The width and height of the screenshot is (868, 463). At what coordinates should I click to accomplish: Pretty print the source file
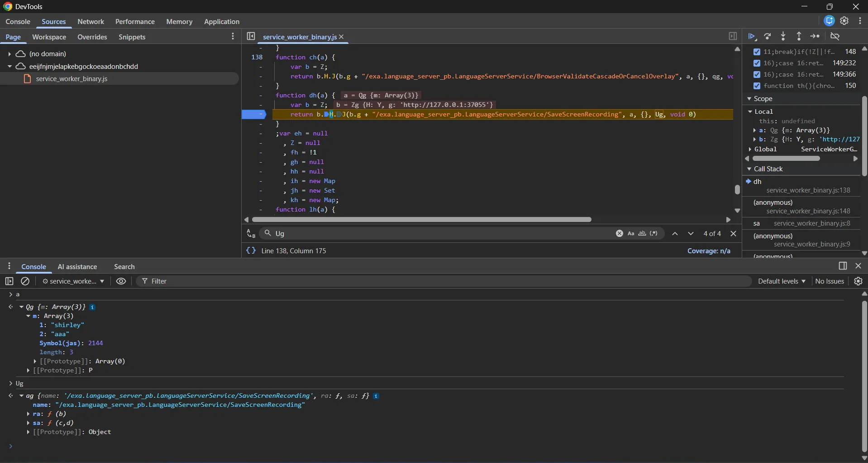coord(251,251)
